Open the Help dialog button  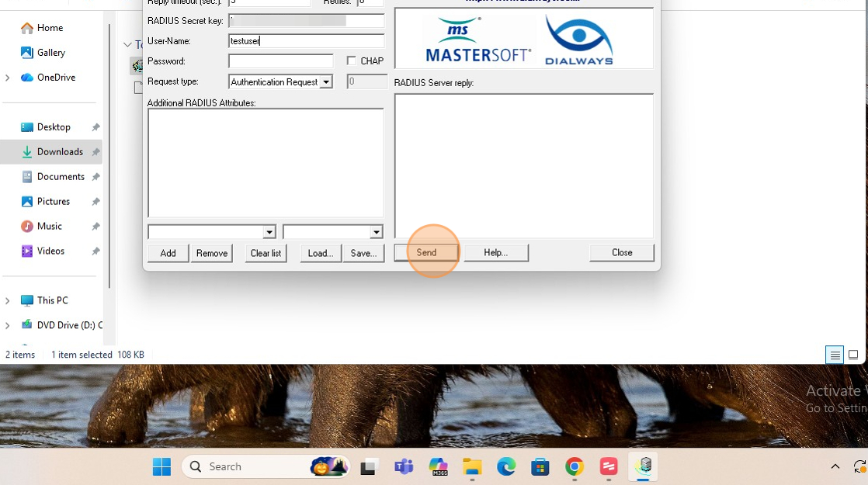(496, 253)
